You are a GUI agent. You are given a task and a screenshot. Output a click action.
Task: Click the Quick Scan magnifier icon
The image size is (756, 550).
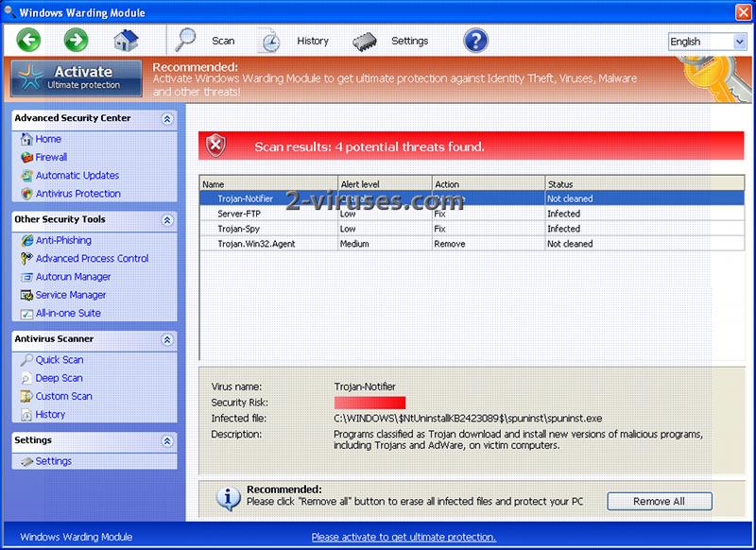point(26,360)
